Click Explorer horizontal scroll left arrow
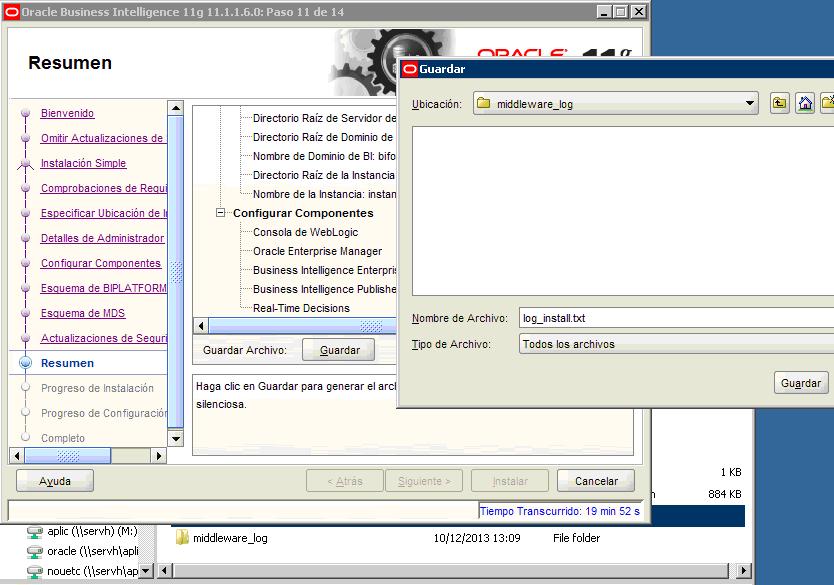 point(164,571)
